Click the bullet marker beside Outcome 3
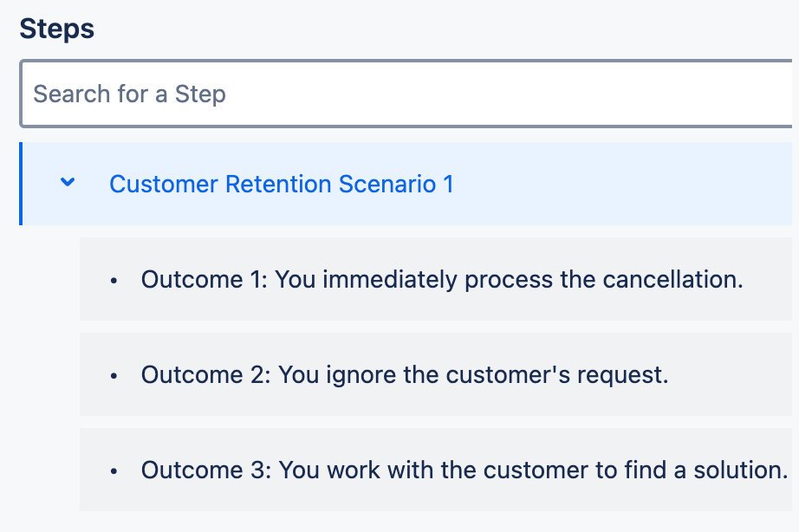 pos(114,470)
